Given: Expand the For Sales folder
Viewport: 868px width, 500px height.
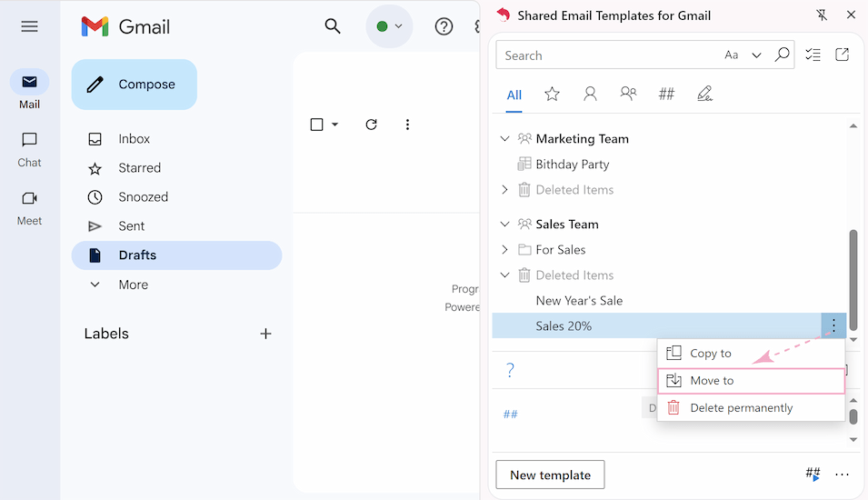Looking at the screenshot, I should point(504,249).
